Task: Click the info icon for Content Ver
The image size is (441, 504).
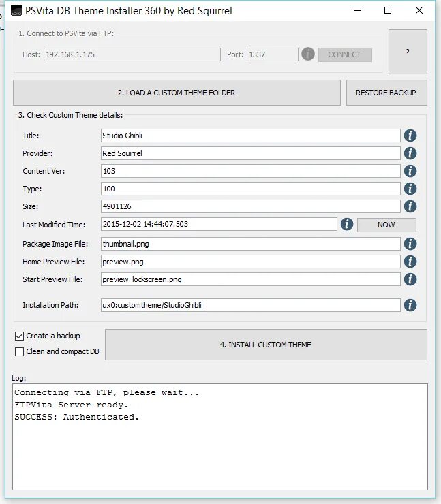Action: tap(410, 171)
